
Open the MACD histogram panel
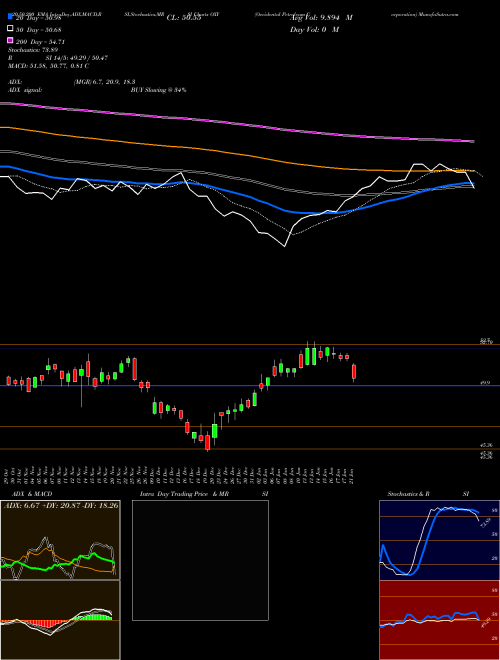pyautogui.click(x=60, y=620)
